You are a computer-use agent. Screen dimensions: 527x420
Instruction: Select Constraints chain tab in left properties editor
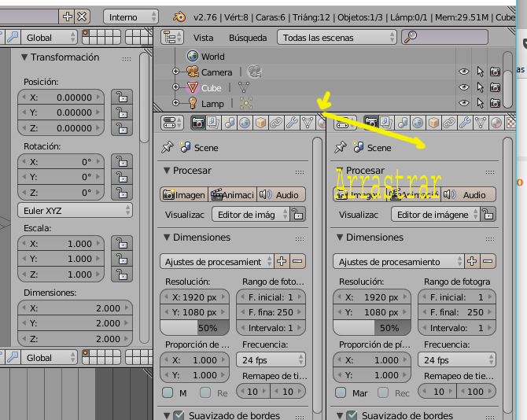(276, 123)
